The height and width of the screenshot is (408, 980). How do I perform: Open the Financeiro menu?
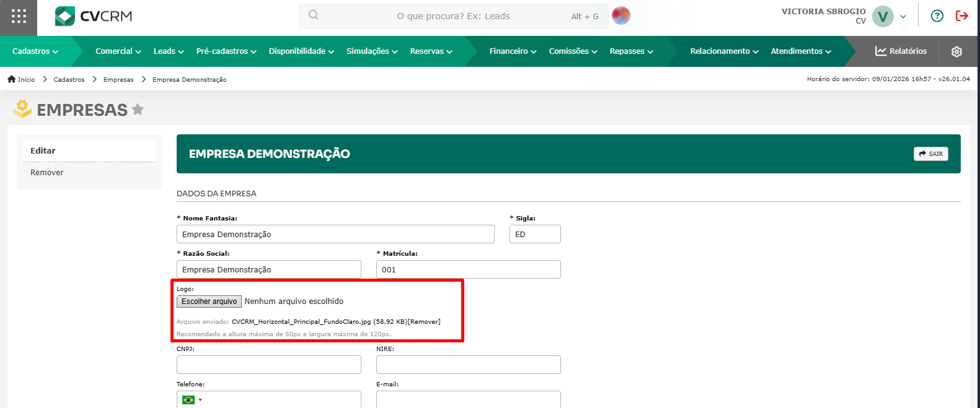pyautogui.click(x=513, y=51)
